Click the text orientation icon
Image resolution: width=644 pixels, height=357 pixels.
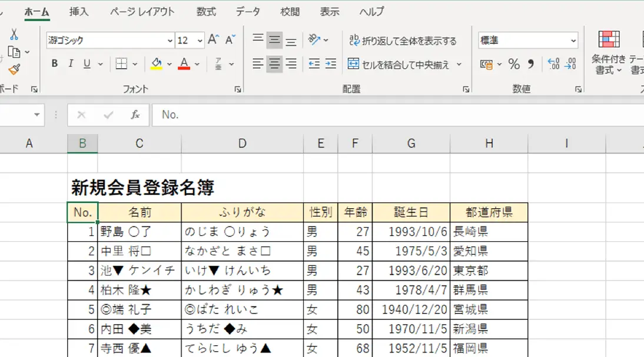click(314, 40)
